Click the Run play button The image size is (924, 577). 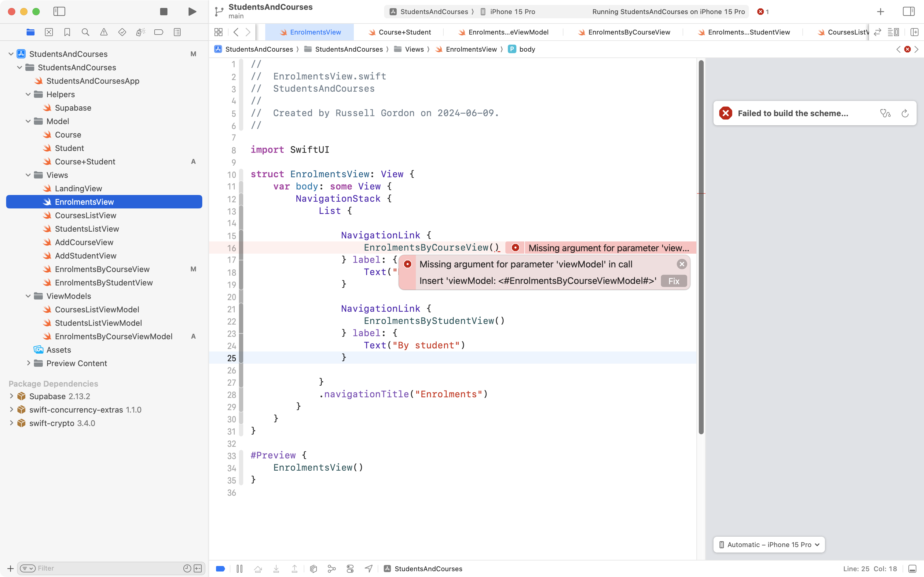(x=192, y=11)
